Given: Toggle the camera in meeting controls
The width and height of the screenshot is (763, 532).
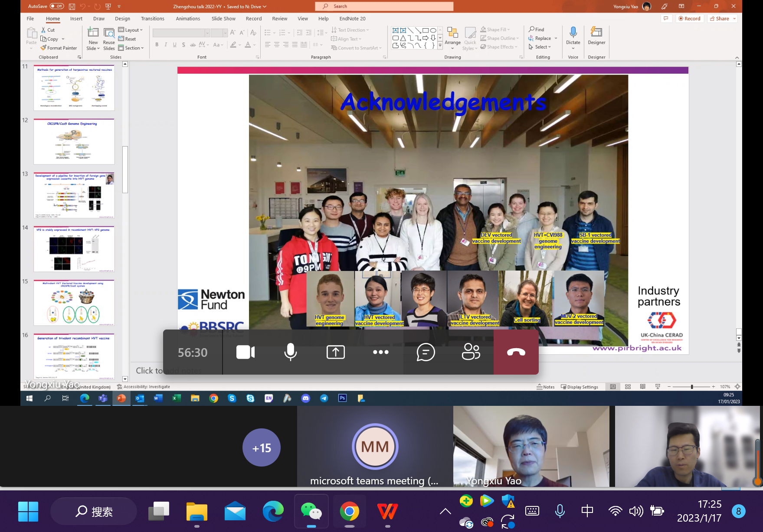Looking at the screenshot, I should click(245, 352).
